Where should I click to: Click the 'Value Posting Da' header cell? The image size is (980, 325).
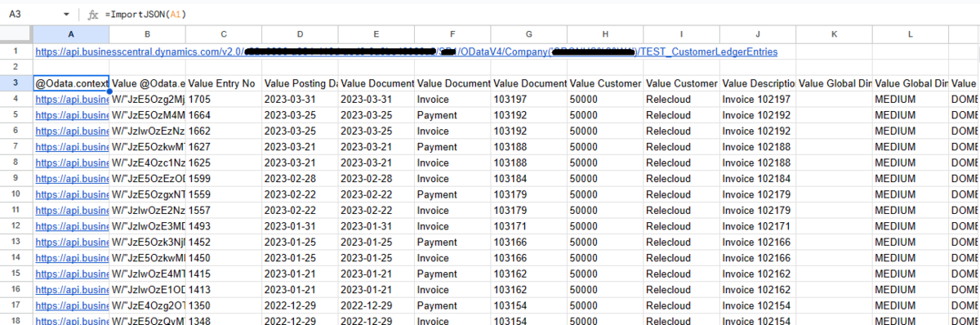tap(300, 83)
